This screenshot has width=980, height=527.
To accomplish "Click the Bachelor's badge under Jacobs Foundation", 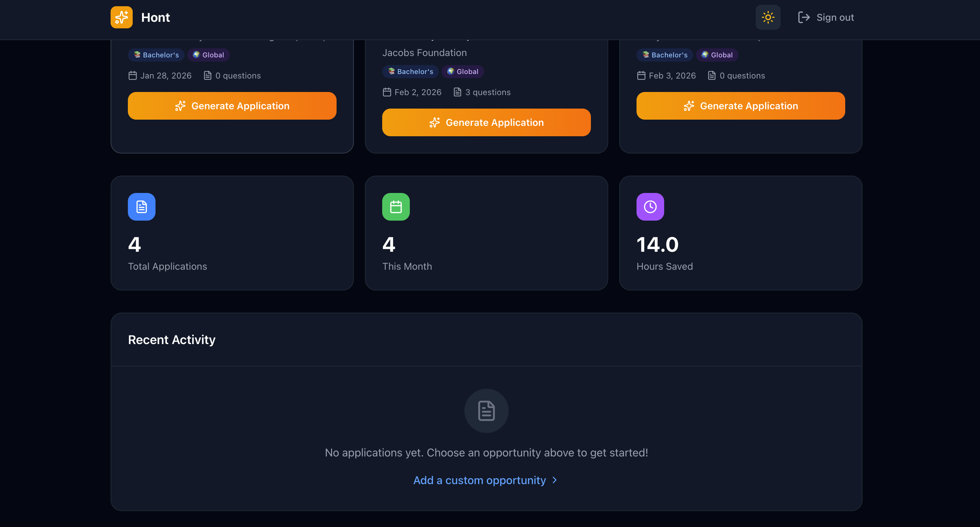I will 410,71.
